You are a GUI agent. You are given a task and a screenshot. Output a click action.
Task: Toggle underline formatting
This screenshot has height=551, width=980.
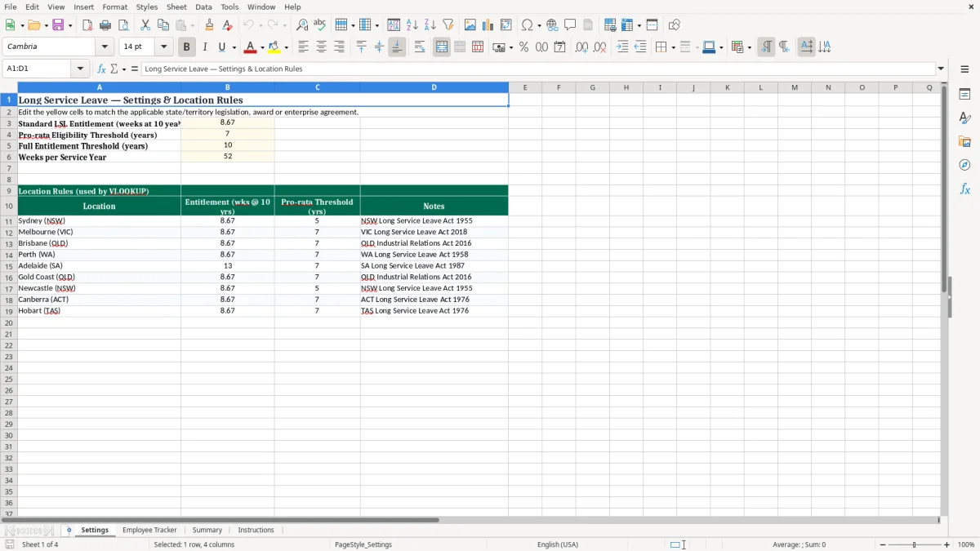tap(220, 47)
